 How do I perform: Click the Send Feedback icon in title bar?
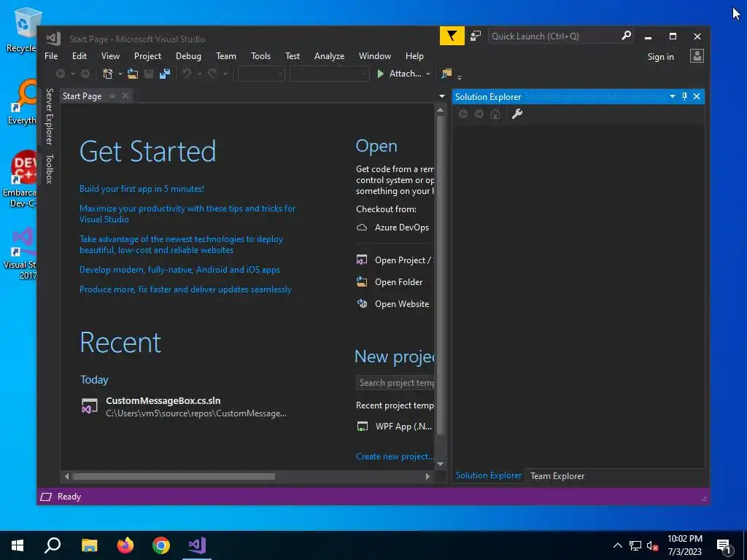[476, 36]
